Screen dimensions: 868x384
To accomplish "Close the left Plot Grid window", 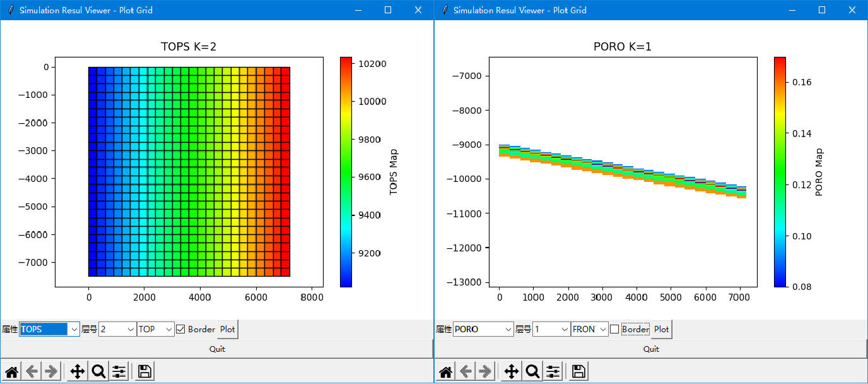I will (418, 10).
